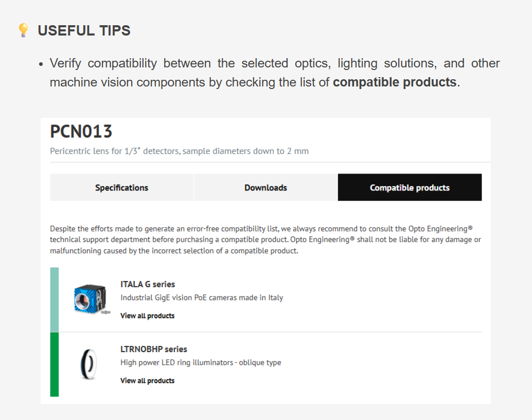Viewport: 532px width, 420px height.
Task: Open the ITALA G series title
Action: 148,284
